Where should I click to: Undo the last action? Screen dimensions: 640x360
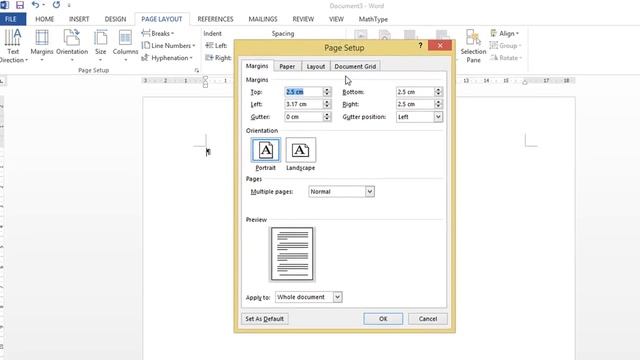click(36, 5)
